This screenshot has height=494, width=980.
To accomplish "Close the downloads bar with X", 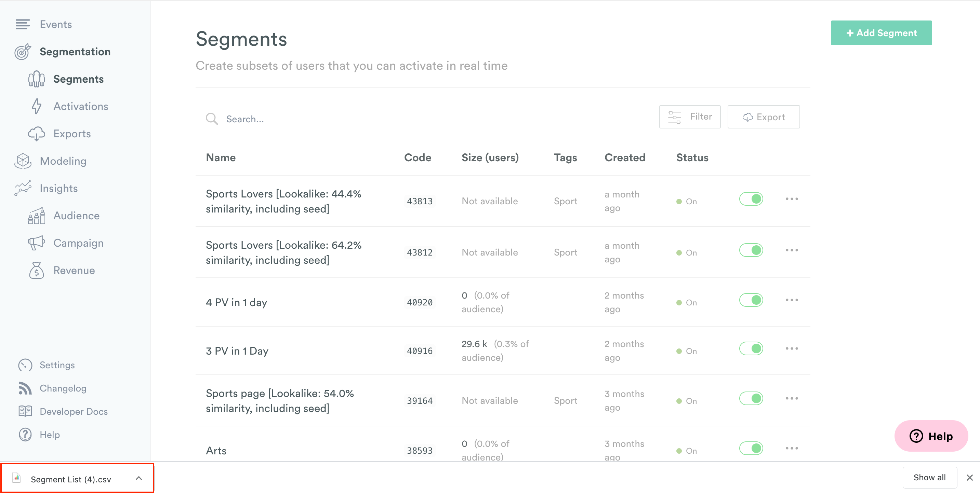I will [969, 478].
